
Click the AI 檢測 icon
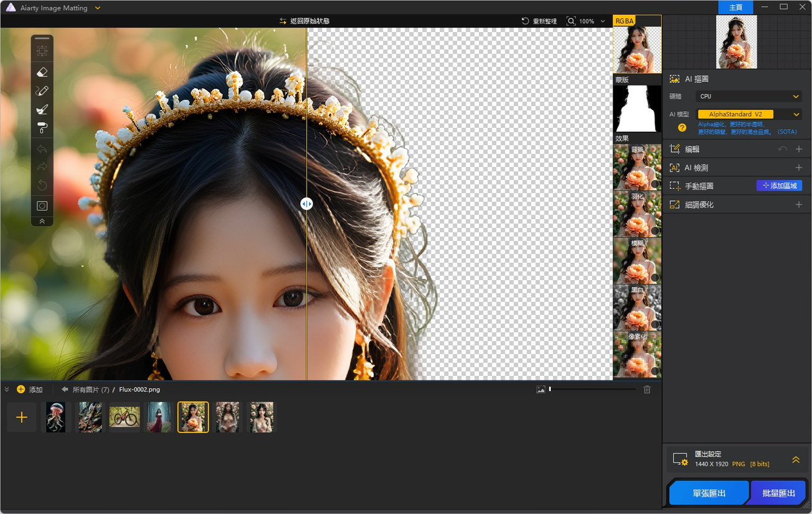tap(674, 168)
